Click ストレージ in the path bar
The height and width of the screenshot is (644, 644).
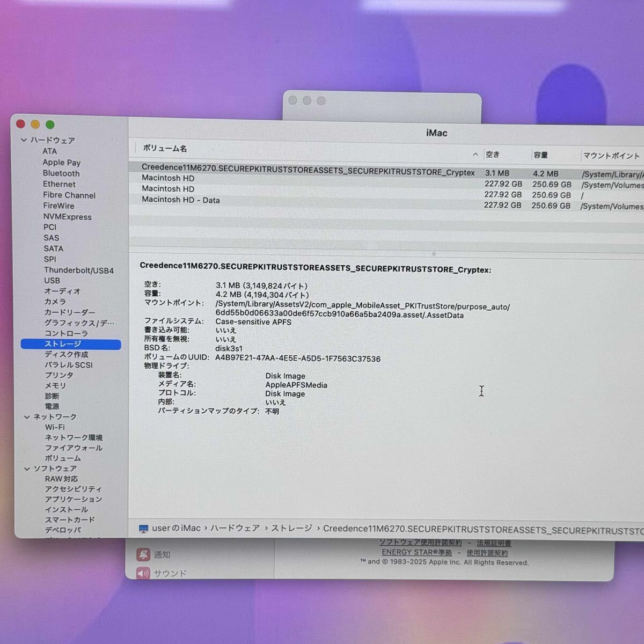(x=291, y=528)
